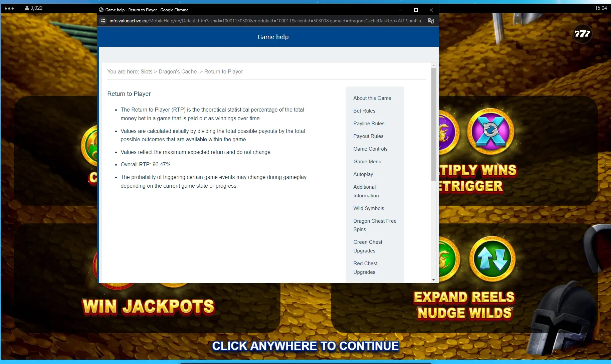Click the EXPAND REELS text
The width and height of the screenshot is (611, 364).
pos(464,297)
